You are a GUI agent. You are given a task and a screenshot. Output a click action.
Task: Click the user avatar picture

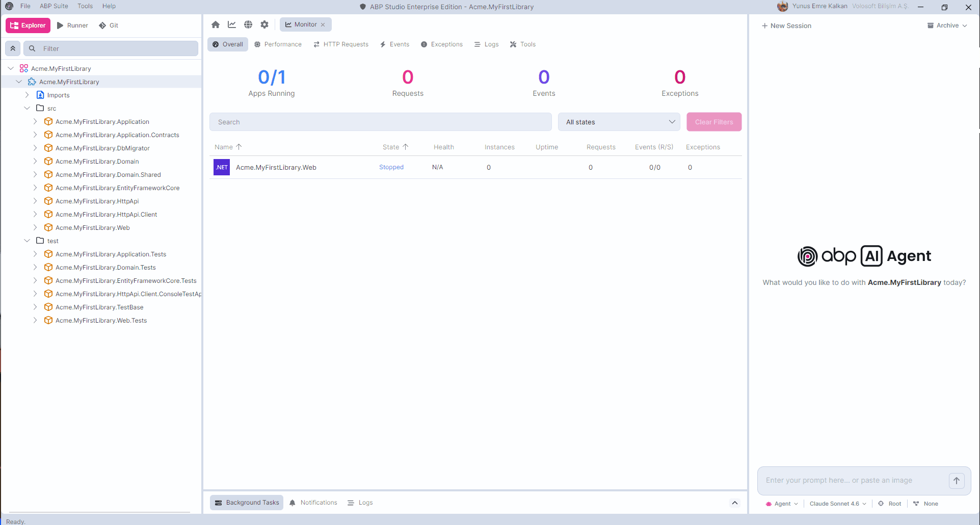[783, 6]
